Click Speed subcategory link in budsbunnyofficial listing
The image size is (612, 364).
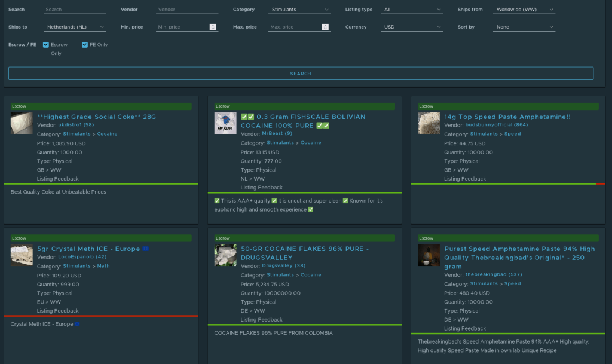(512, 134)
